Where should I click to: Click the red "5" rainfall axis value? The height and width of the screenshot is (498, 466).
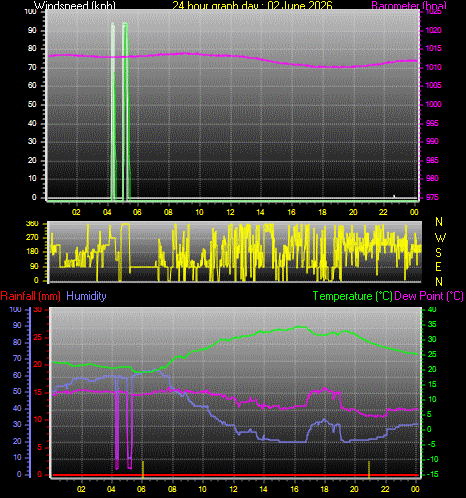click(40, 447)
